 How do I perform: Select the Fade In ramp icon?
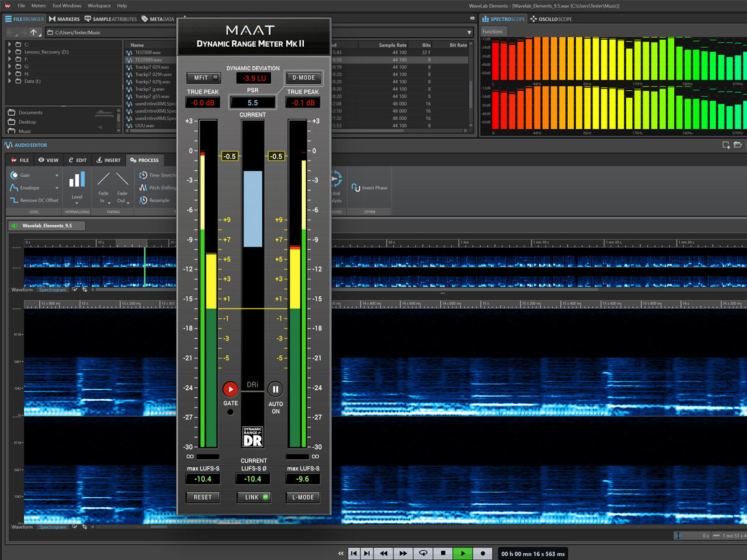tap(103, 180)
